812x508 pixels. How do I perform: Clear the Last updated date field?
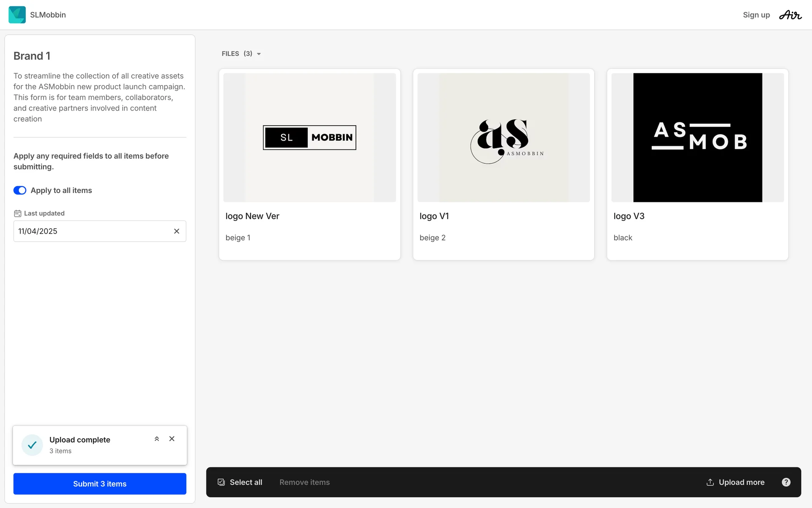[176, 231]
